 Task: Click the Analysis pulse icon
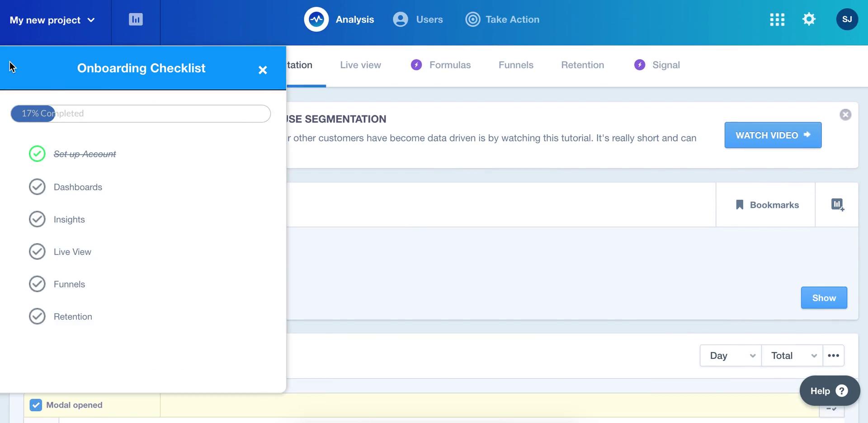(x=316, y=19)
